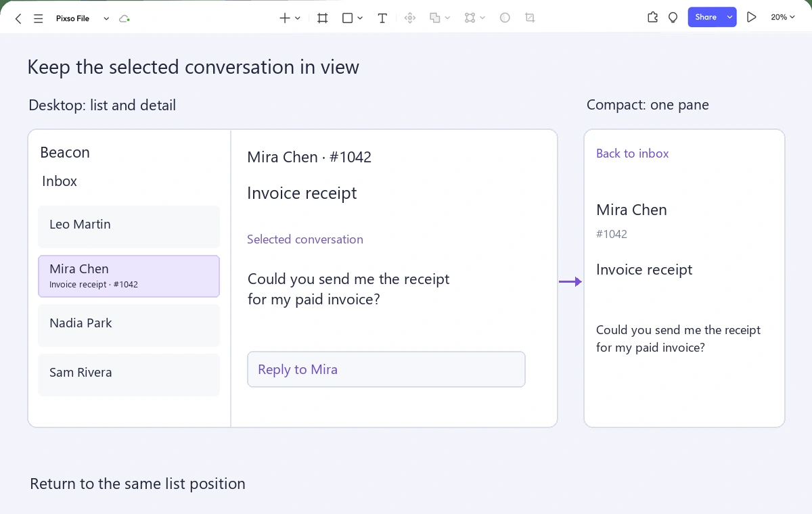Click the message text in compact pane
The image size is (812, 514).
[x=678, y=339]
